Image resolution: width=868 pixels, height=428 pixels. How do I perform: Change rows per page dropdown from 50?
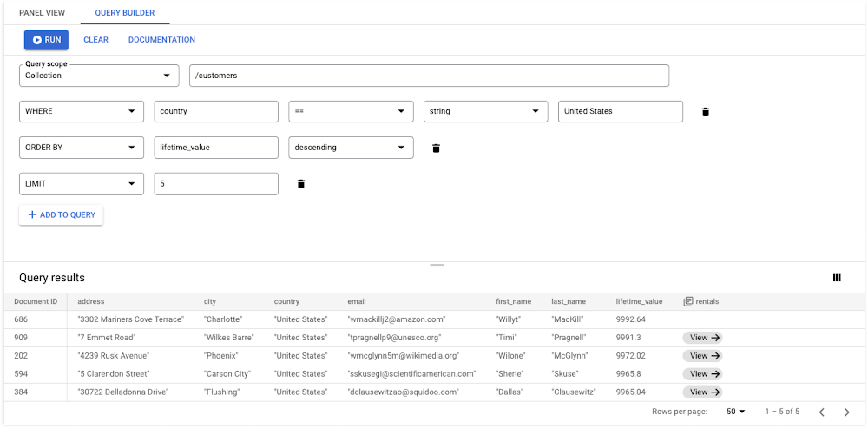pos(737,412)
